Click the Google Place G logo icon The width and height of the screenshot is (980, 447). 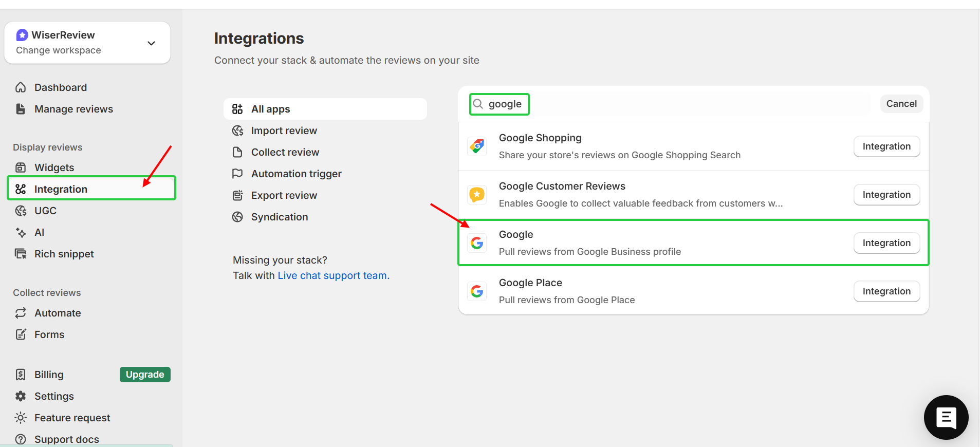point(477,291)
